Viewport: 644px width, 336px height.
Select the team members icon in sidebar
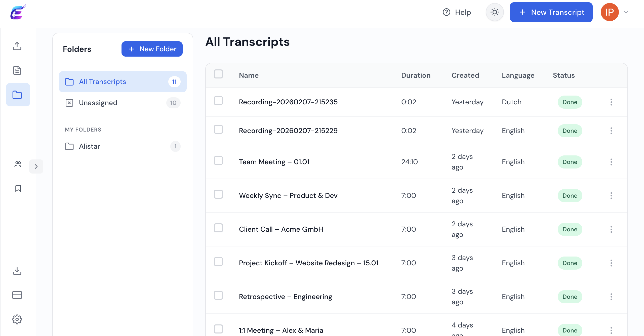17,164
